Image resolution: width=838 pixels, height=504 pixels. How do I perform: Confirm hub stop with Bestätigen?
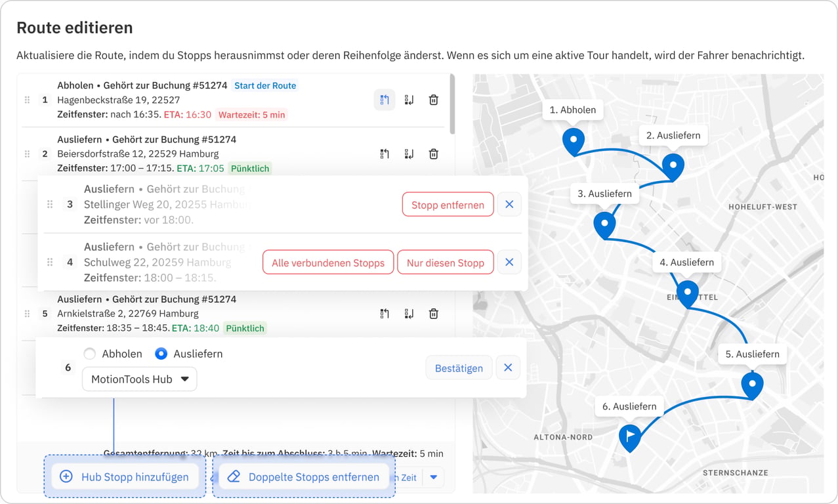(459, 368)
